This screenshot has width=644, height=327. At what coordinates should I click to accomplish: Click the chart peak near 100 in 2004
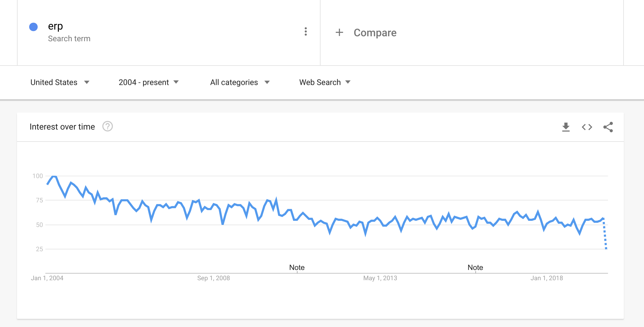54,176
